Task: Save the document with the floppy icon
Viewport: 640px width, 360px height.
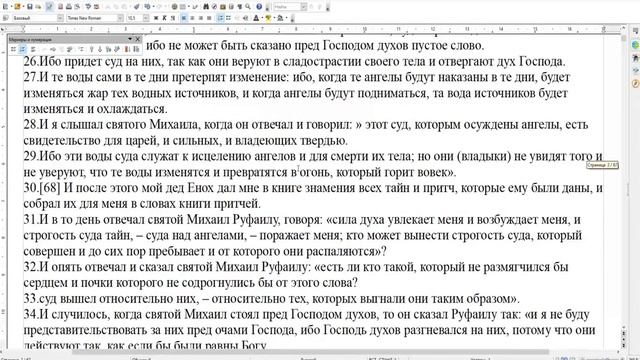Action: click(x=30, y=7)
